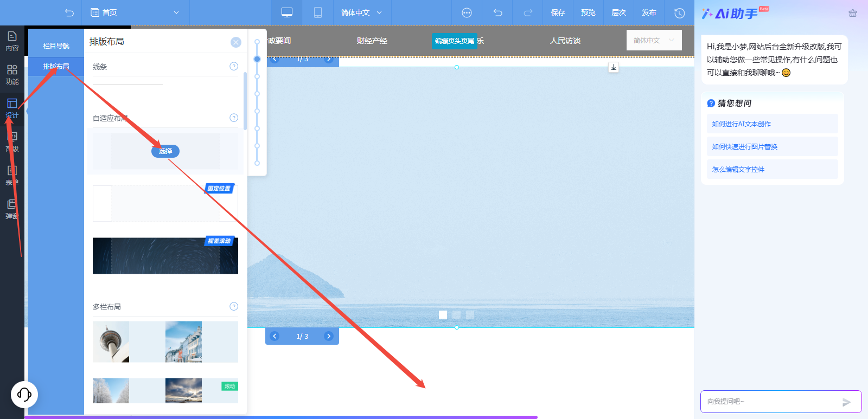Open the 层次 layers option
The width and height of the screenshot is (868, 419).
(619, 12)
